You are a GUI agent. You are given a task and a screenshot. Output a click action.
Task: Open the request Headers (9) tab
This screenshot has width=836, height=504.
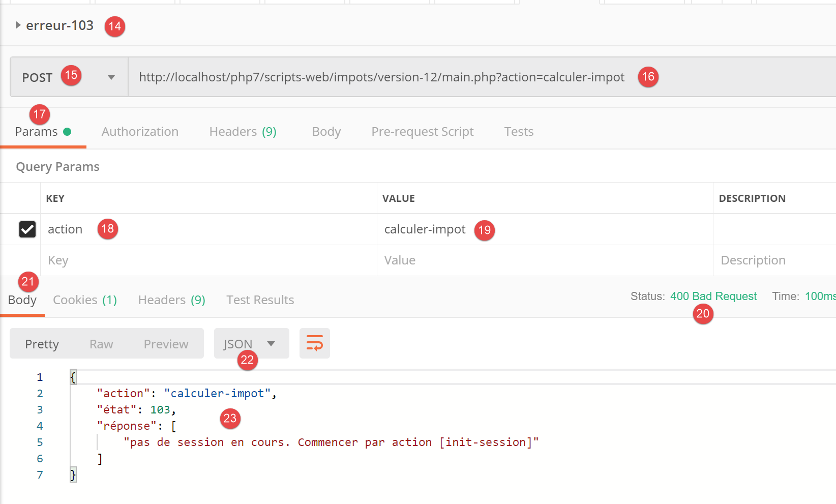pyautogui.click(x=243, y=132)
